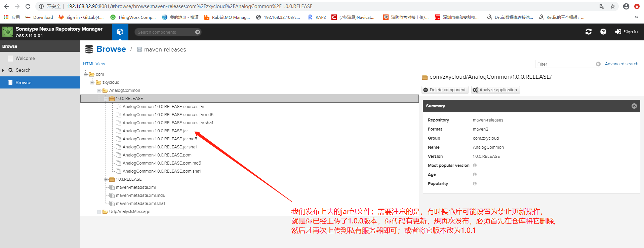Open ThingWorx Comp... bookmark

pos(133,17)
